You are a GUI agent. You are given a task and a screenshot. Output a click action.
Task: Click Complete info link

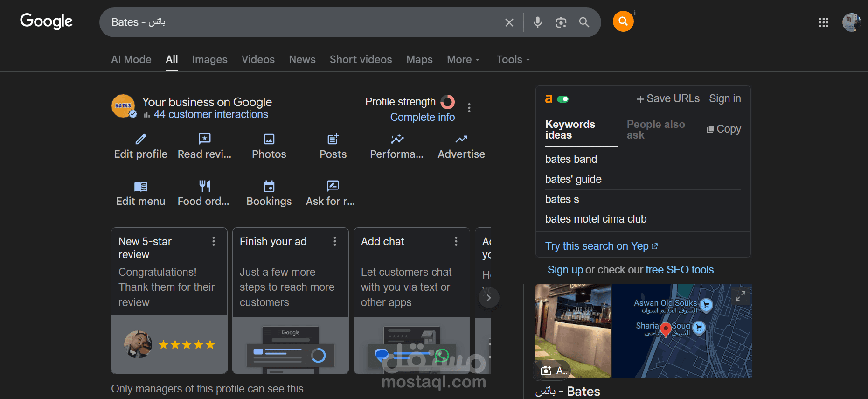click(x=423, y=118)
